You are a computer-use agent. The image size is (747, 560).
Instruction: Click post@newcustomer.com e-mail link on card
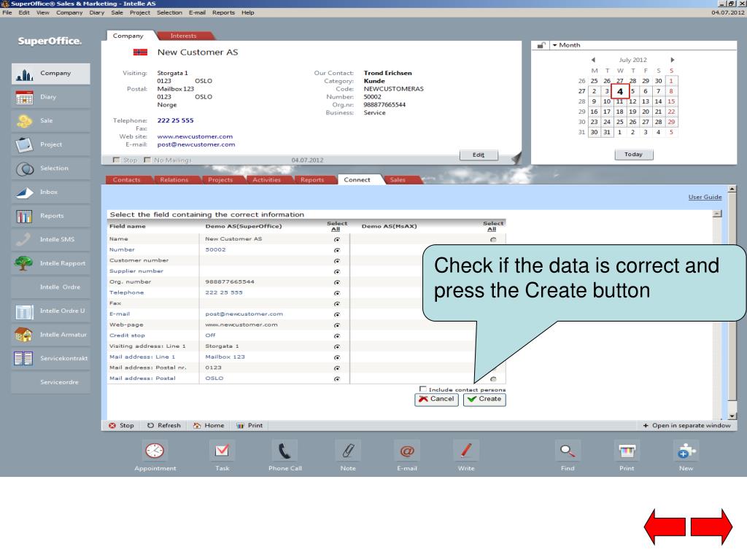pos(196,145)
